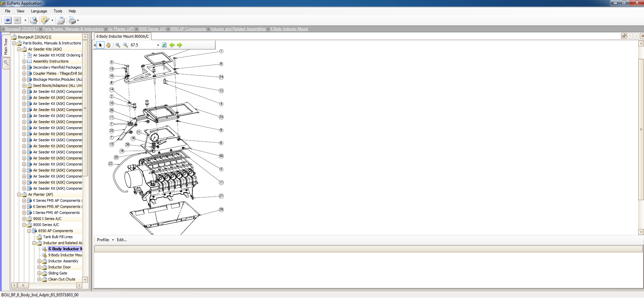Image resolution: width=644 pixels, height=298 pixels.
Task: Select the pan hand tool
Action: coord(108,45)
